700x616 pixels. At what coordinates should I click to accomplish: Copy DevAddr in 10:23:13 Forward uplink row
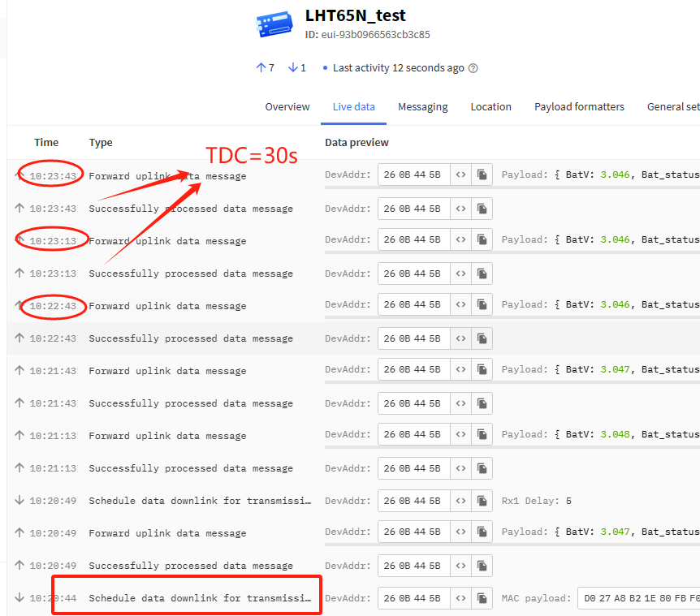482,239
